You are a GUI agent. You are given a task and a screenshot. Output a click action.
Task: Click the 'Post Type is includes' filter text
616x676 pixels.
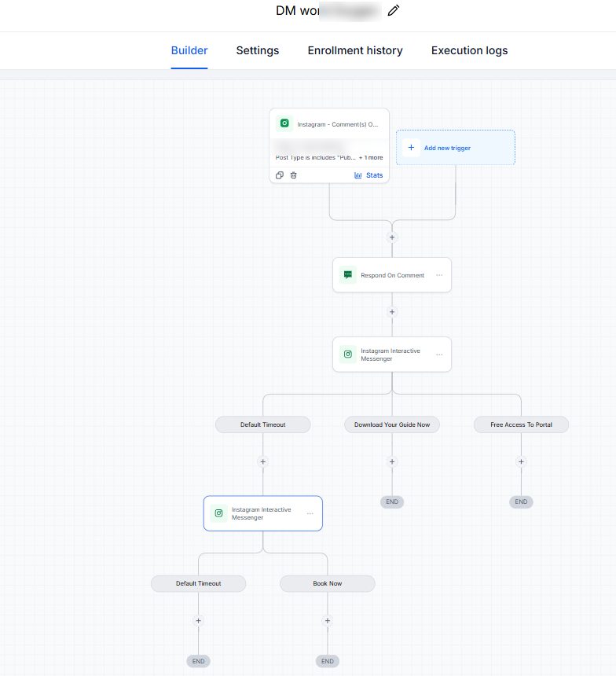(x=316, y=157)
